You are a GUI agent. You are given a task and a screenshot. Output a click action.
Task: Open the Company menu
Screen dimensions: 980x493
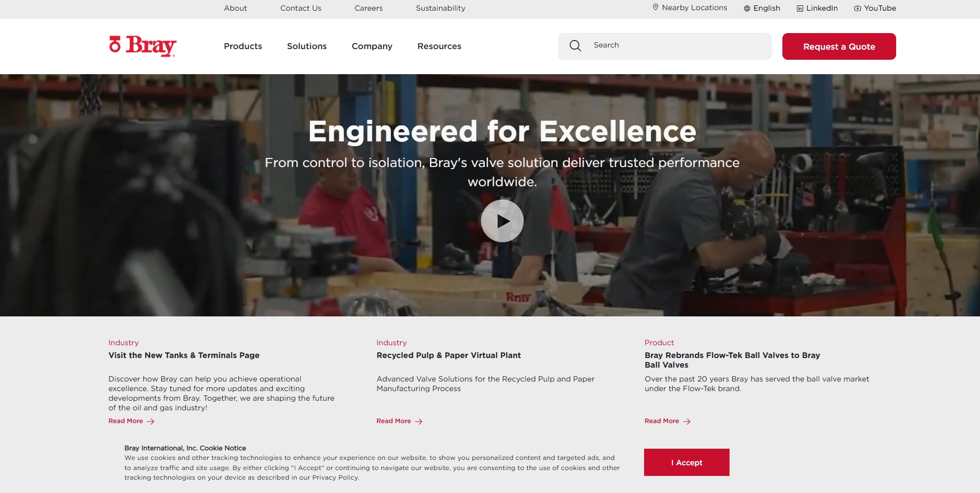(x=372, y=46)
